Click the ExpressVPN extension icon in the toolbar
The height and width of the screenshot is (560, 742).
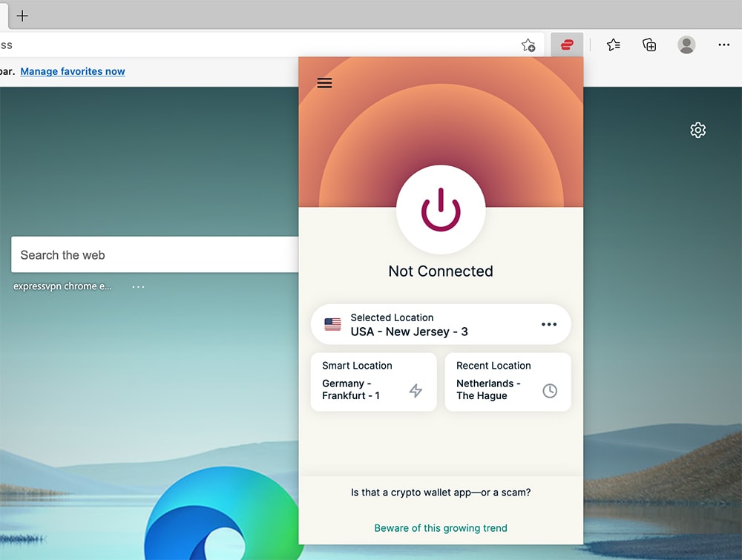pos(567,45)
